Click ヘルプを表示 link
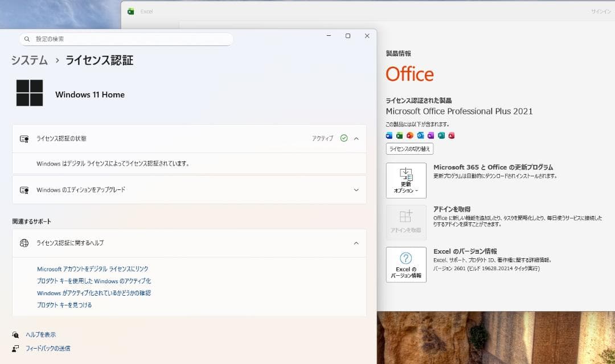 click(41, 334)
